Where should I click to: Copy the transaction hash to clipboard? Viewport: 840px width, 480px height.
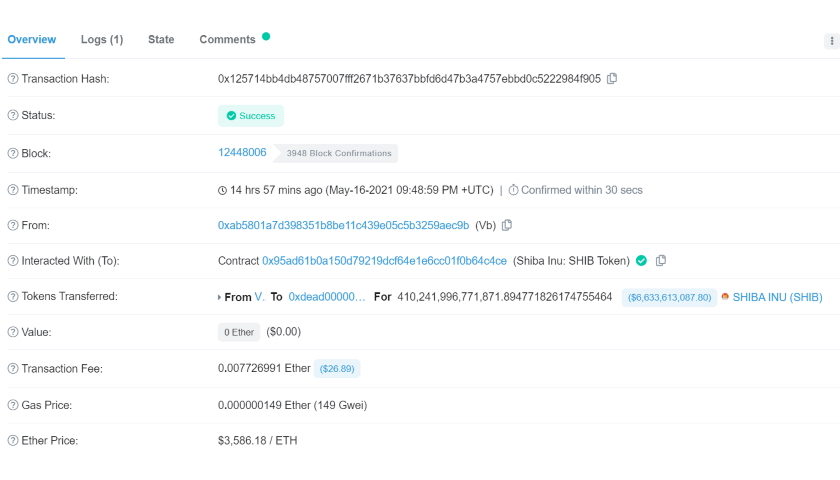click(612, 79)
